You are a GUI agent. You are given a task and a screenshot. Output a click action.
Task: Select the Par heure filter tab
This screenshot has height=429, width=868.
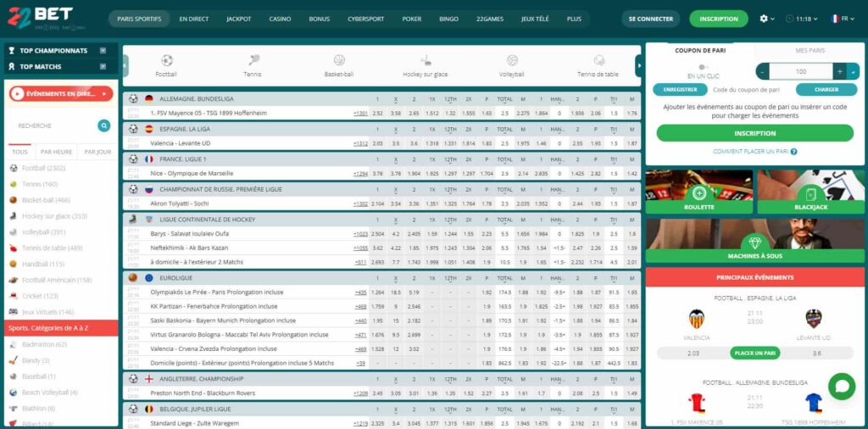pyautogui.click(x=57, y=152)
